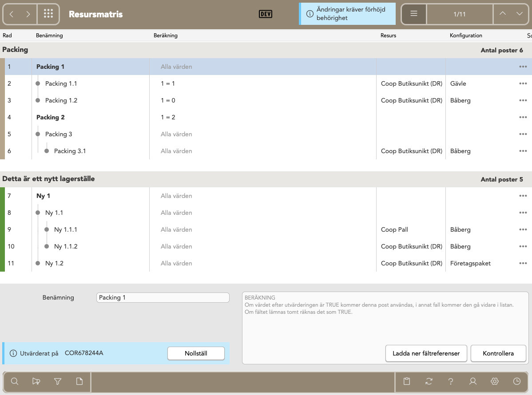Viewport: 532px width, 395px height.
Task: Open more options for Packing 1.1 row
Action: 523,83
